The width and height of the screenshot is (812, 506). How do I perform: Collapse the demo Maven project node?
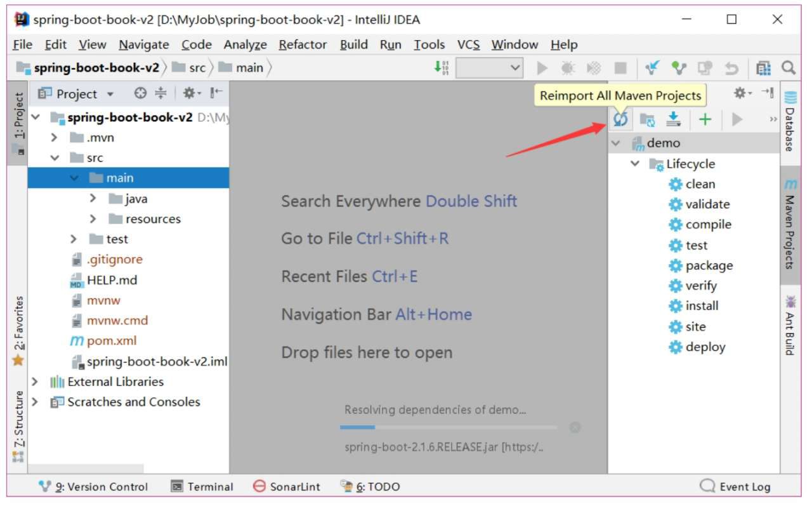[615, 143]
